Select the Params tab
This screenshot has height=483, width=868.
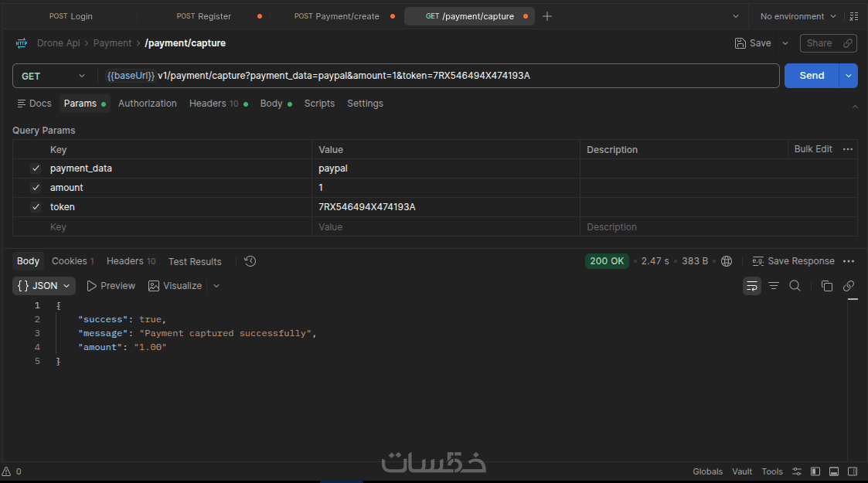85,104
